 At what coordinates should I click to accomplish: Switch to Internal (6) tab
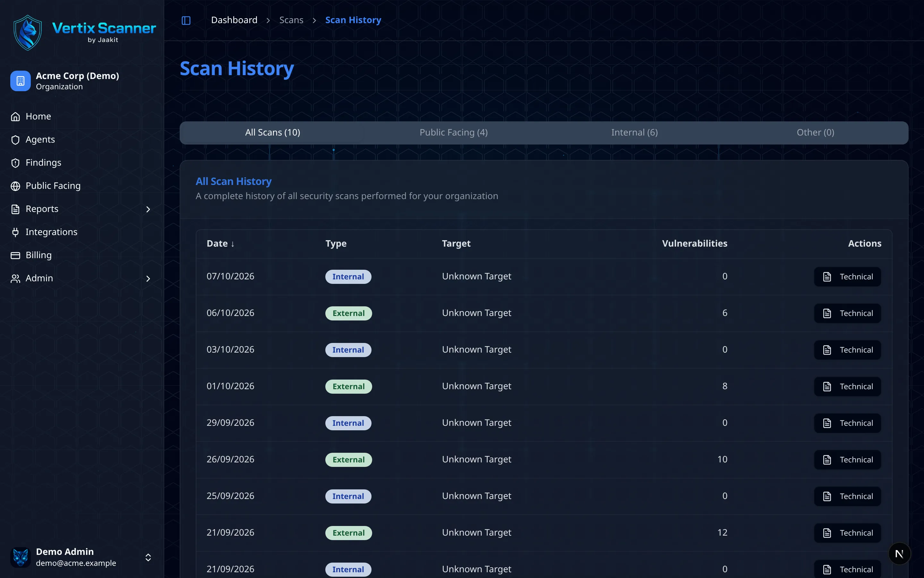click(x=634, y=133)
